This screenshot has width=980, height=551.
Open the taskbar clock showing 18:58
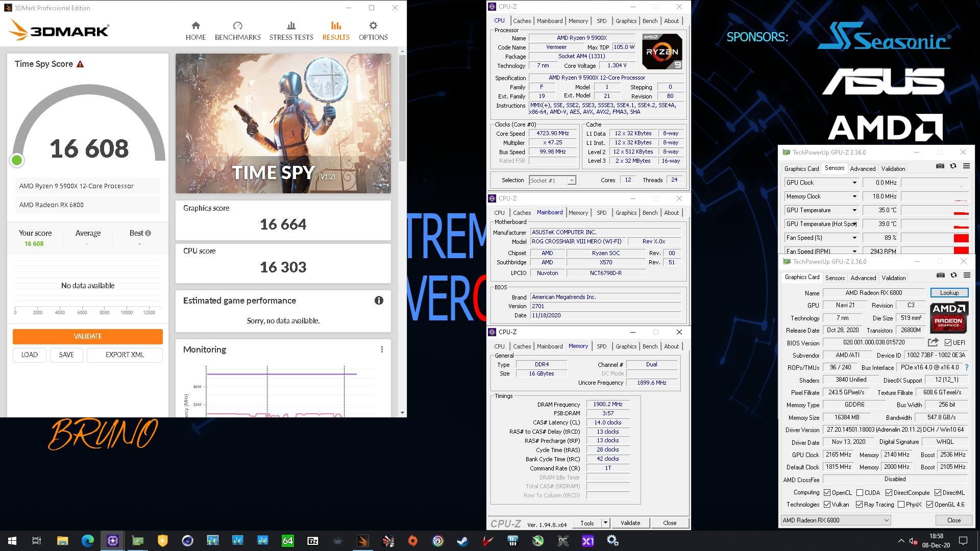936,541
